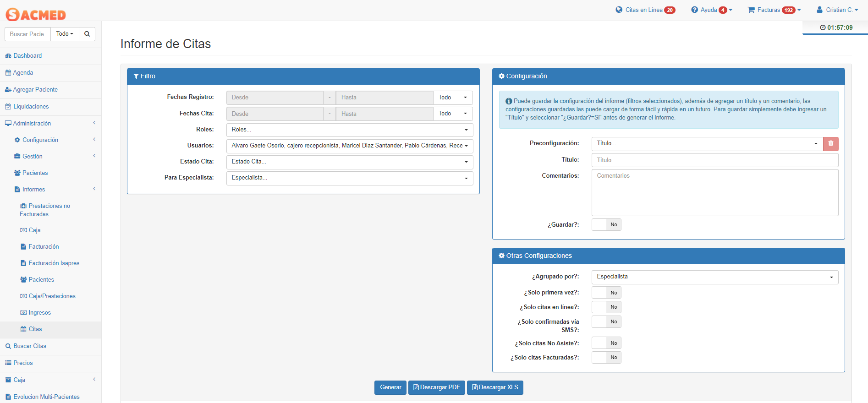Viewport: 868px width, 403px height.
Task: Open the Para Especialista dropdown
Action: pos(349,178)
